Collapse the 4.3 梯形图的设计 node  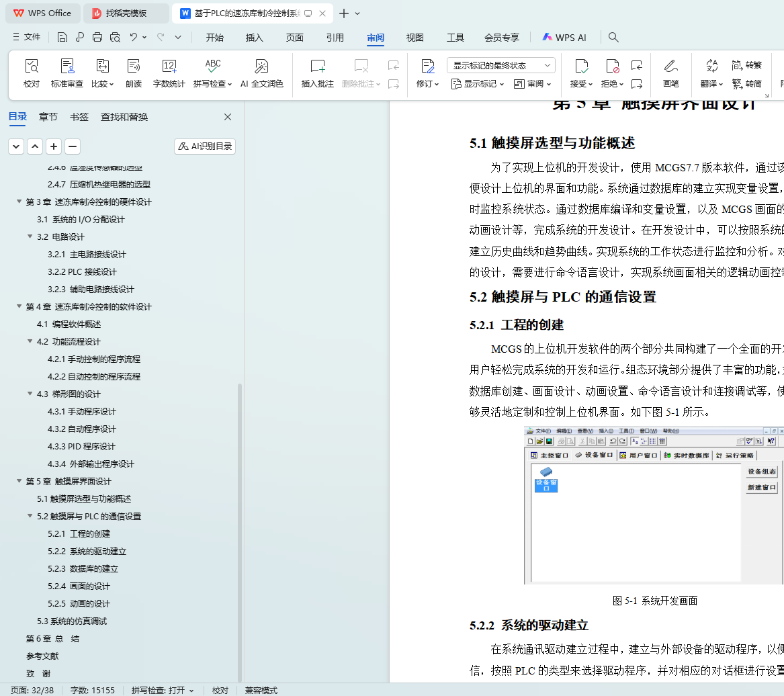click(x=30, y=394)
